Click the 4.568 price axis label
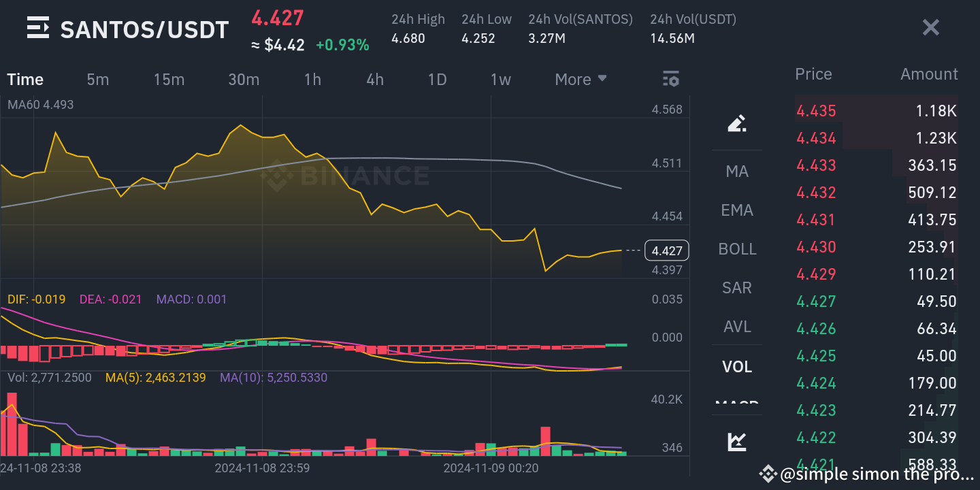This screenshot has width=980, height=490. 666,110
